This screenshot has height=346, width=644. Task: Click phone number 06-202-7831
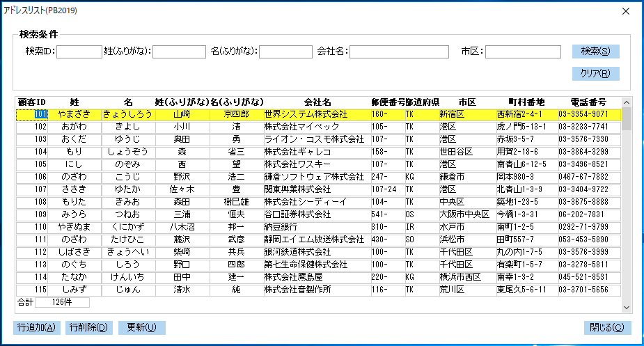point(588,214)
